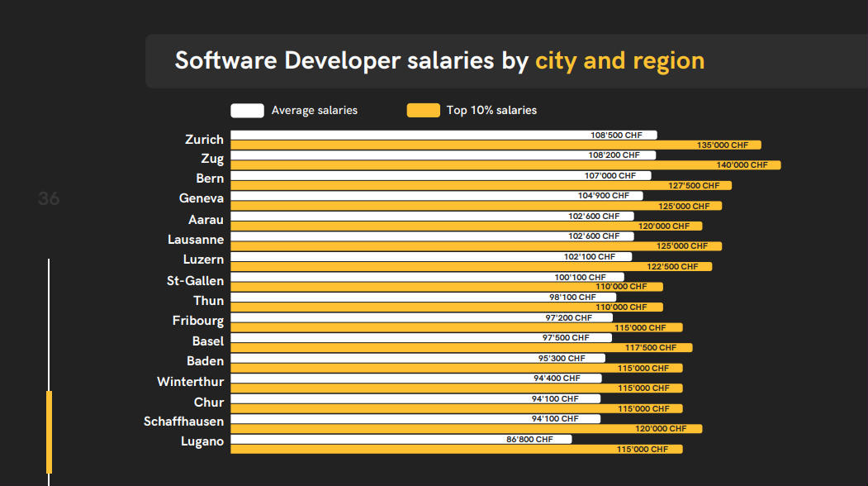Click the slide title heading text
868x486 pixels.
point(439,60)
